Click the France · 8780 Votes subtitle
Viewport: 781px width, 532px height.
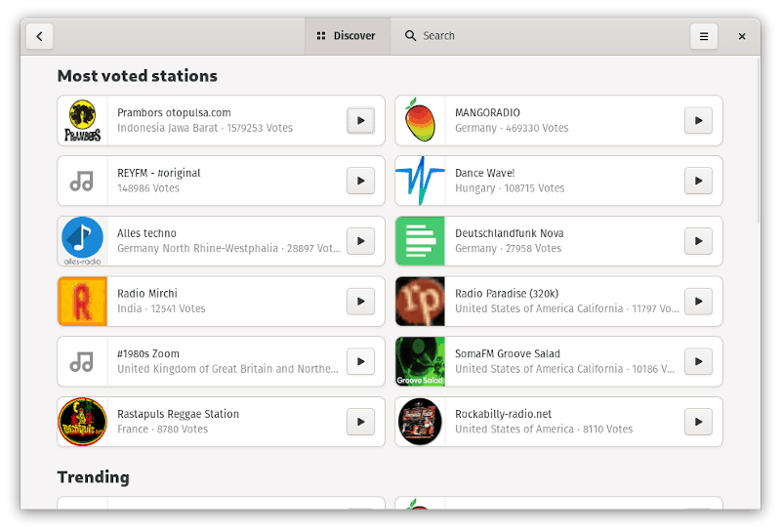coord(162,430)
